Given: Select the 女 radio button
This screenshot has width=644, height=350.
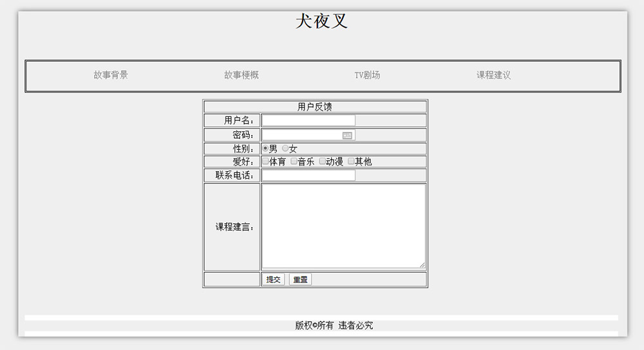Looking at the screenshot, I should click(x=285, y=148).
